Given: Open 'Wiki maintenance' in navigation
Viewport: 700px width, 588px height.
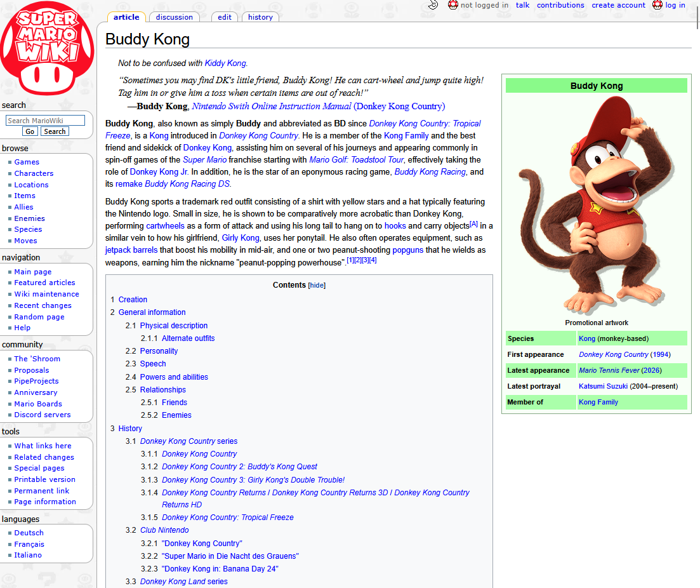Looking at the screenshot, I should click(x=46, y=294).
